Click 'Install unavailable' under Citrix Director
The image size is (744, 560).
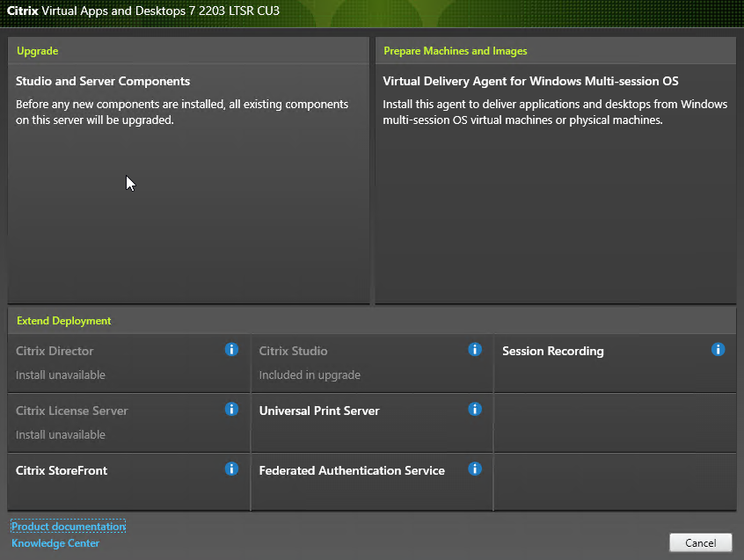(61, 375)
